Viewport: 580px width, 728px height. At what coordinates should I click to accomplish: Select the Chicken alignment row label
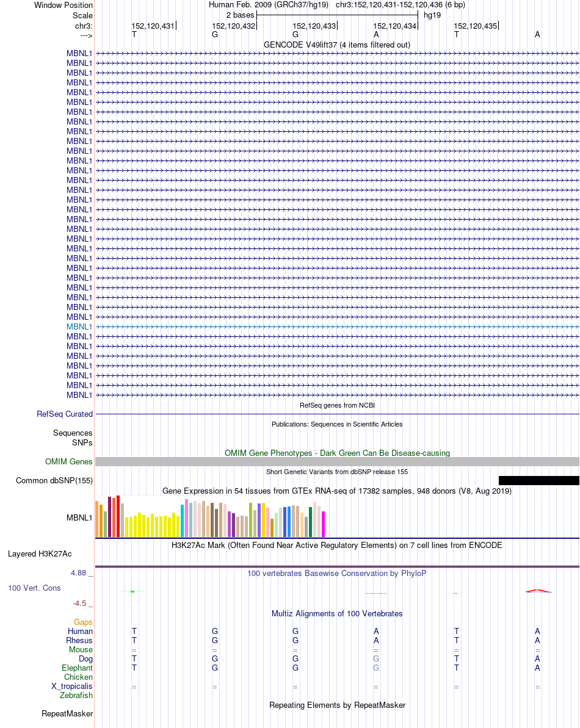79,677
